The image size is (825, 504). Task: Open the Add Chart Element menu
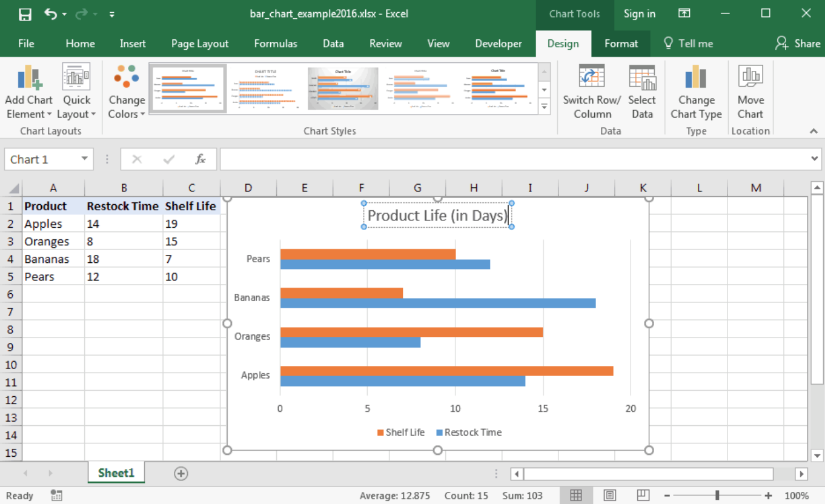coord(29,92)
